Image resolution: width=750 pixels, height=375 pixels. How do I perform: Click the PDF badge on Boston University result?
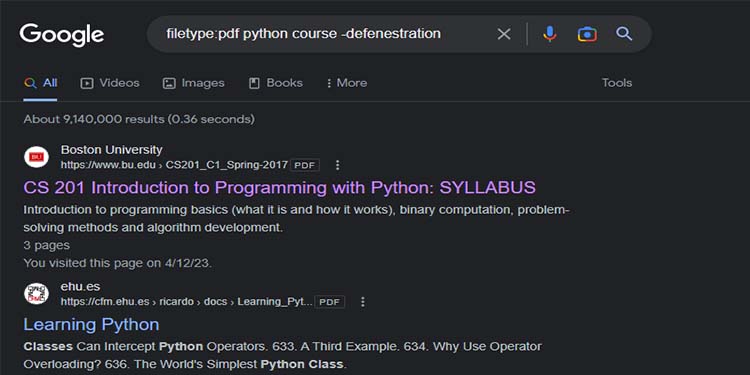click(305, 165)
